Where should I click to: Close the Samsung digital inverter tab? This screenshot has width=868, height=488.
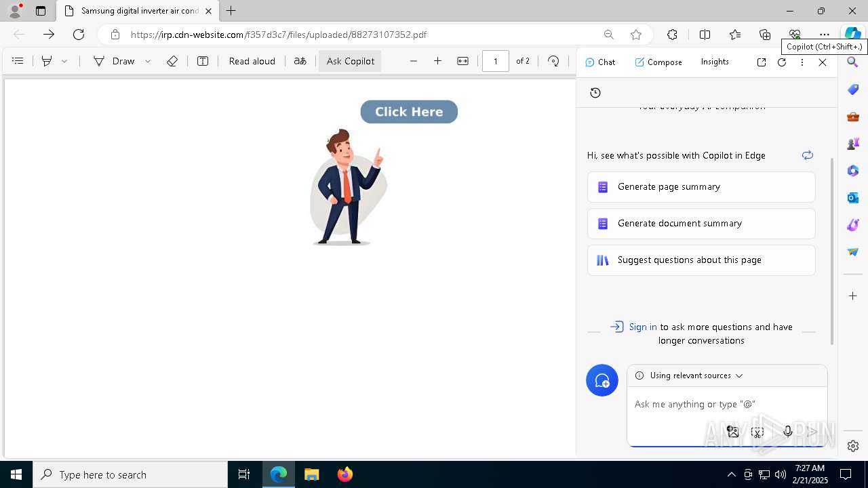(x=208, y=11)
